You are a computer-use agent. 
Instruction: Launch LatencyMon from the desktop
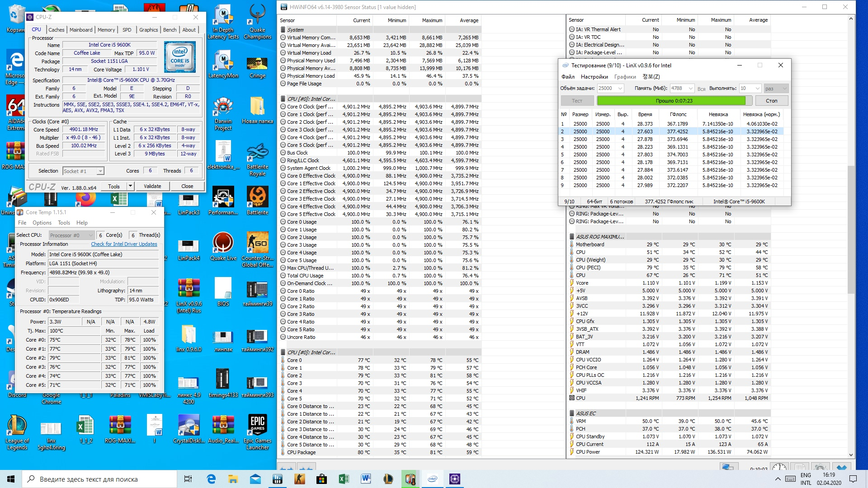point(223,63)
